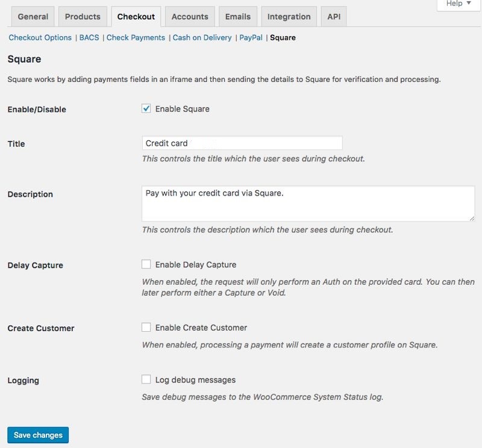The image size is (482, 448).
Task: Go to the Accounts tab
Action: (190, 16)
